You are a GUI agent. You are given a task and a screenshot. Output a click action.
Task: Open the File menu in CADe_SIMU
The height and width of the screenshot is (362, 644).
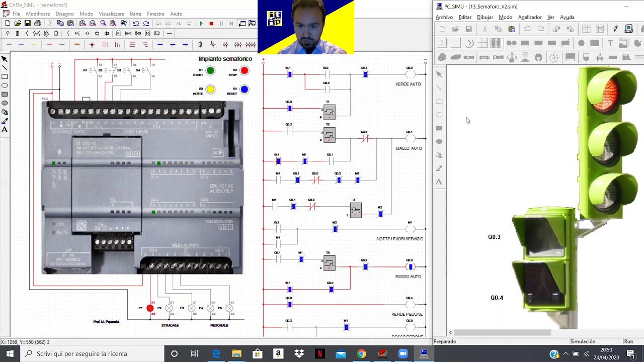pyautogui.click(x=17, y=14)
